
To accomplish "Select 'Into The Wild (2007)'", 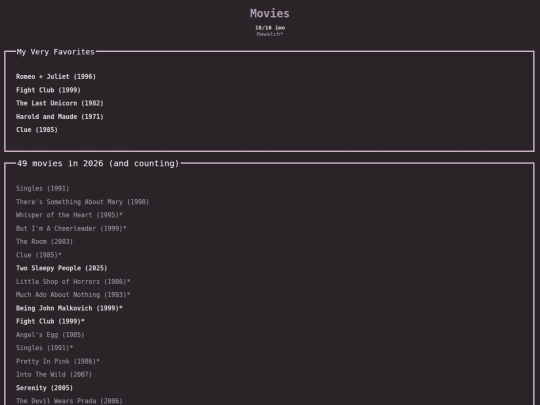I will (x=54, y=374).
